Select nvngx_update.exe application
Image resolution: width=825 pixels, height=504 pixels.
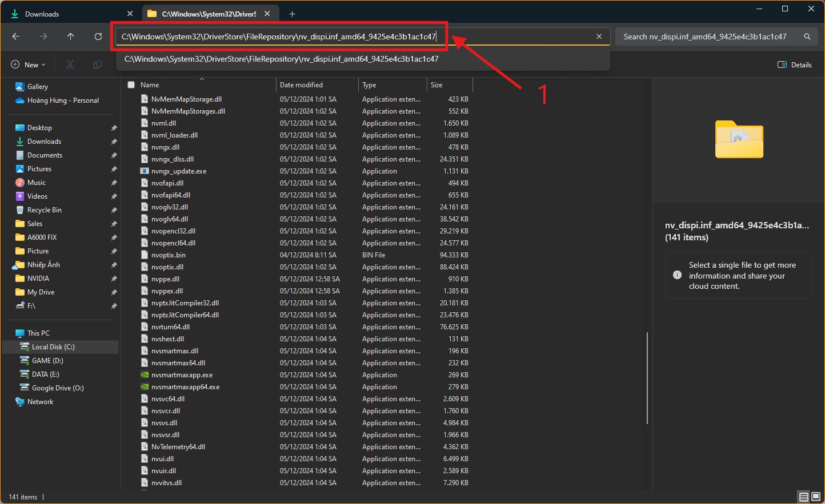[179, 171]
